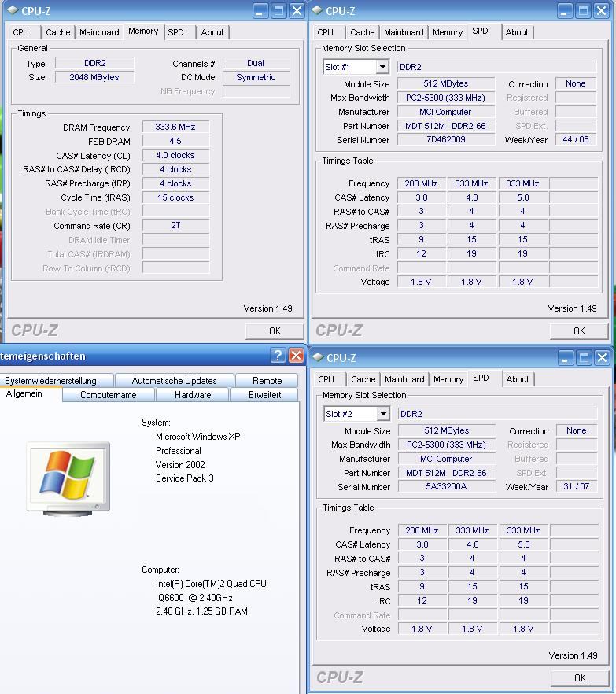The width and height of the screenshot is (616, 694).
Task: Minimize the CPU-Z Memory window
Action: [260, 11]
